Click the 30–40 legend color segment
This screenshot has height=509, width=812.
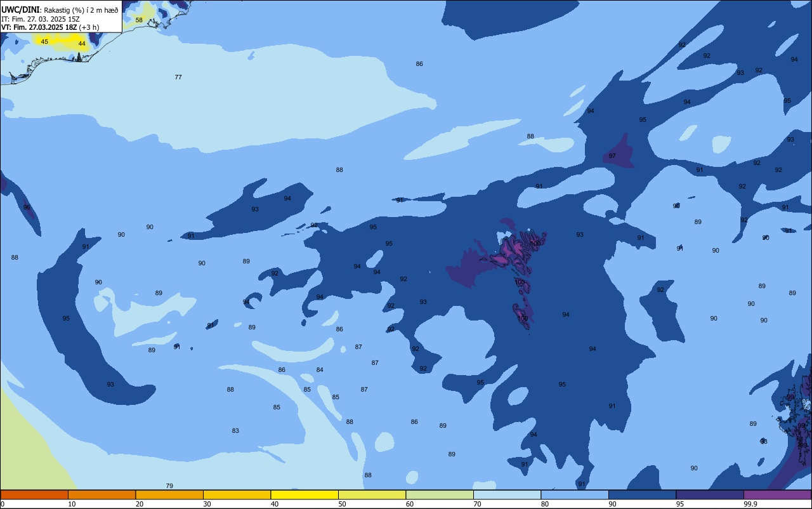[x=237, y=494]
